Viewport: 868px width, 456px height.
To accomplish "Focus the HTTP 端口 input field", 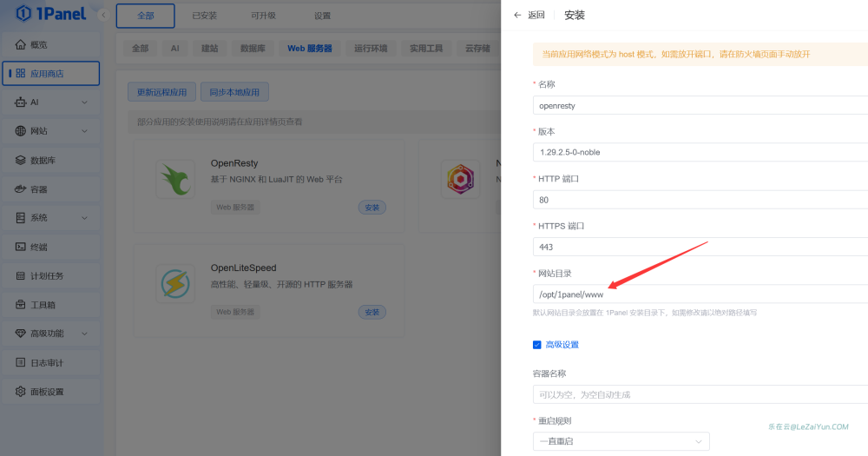I will point(700,200).
